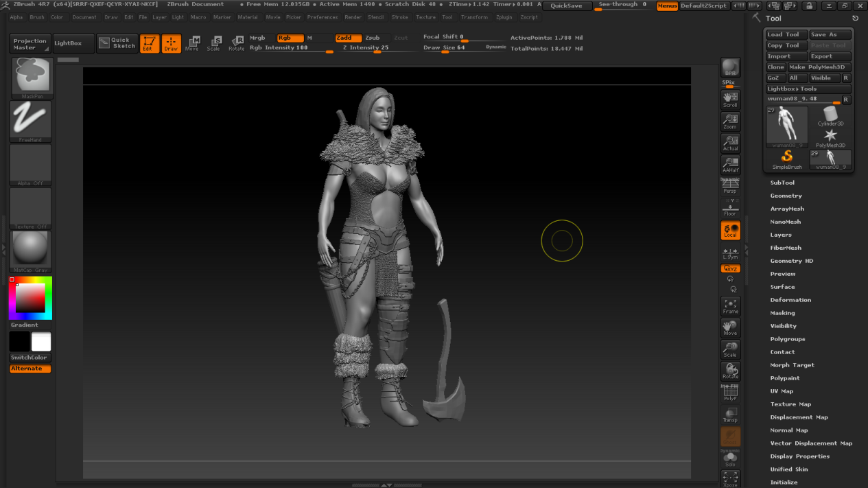Expand the Deformation section
The width and height of the screenshot is (868, 488).
pyautogui.click(x=790, y=300)
